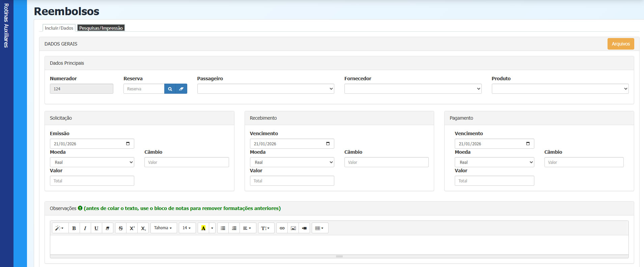Open the magic wand style menu
The width and height of the screenshot is (644, 267).
[x=60, y=228]
